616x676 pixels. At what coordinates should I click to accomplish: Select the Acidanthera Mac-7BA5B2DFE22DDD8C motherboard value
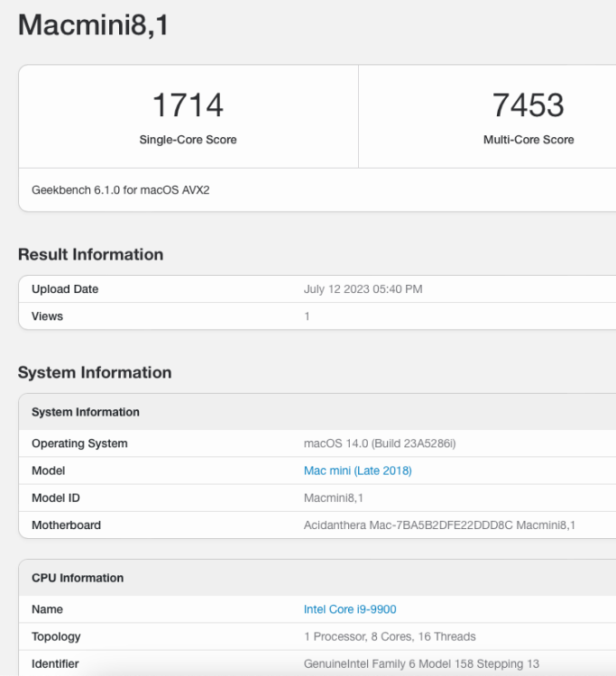(439, 525)
